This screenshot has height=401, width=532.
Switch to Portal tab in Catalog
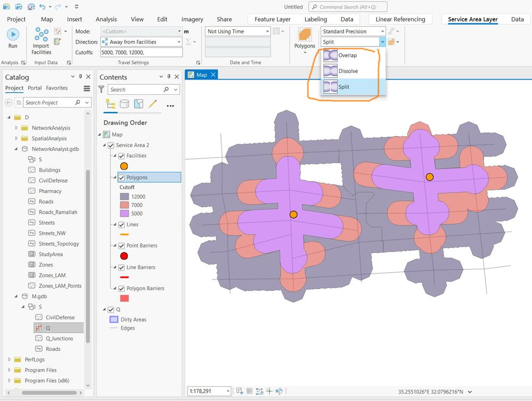(x=35, y=88)
